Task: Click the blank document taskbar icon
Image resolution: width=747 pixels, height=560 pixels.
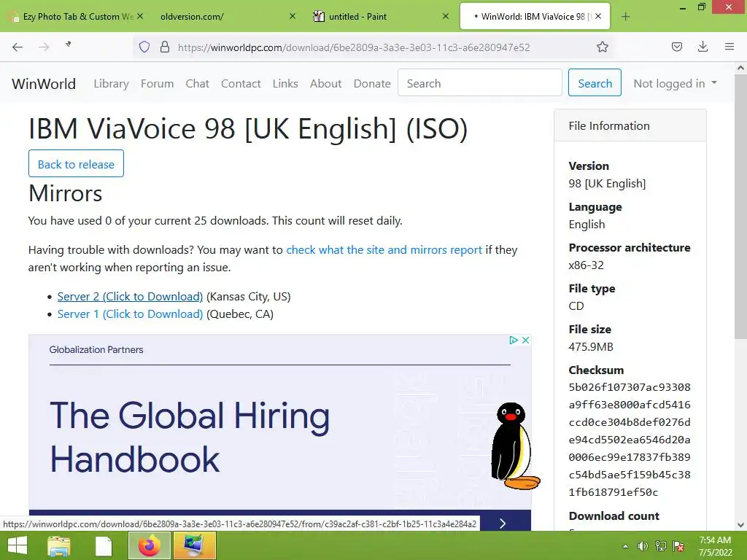Action: (104, 545)
